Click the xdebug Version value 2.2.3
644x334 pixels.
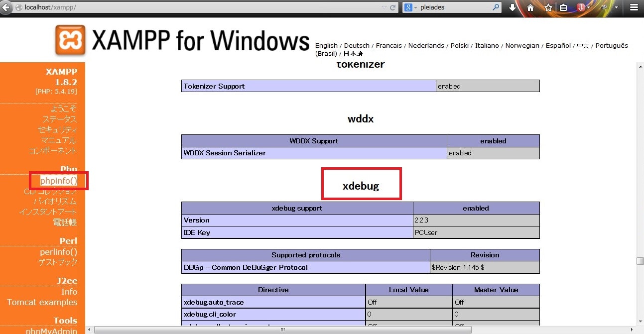[476, 220]
